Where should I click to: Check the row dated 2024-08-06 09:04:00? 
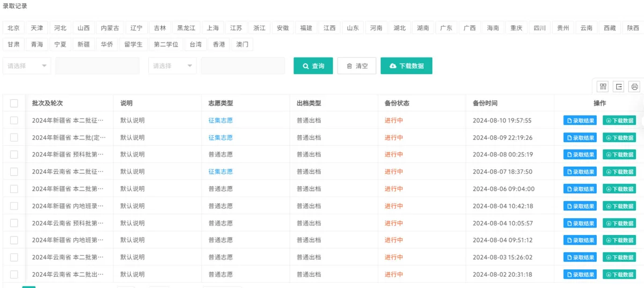[14, 189]
